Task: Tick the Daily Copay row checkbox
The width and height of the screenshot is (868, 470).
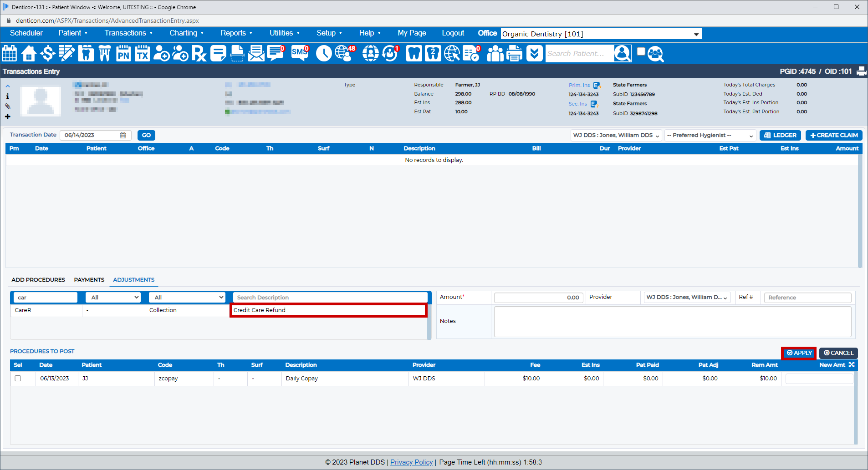Action: (x=18, y=378)
